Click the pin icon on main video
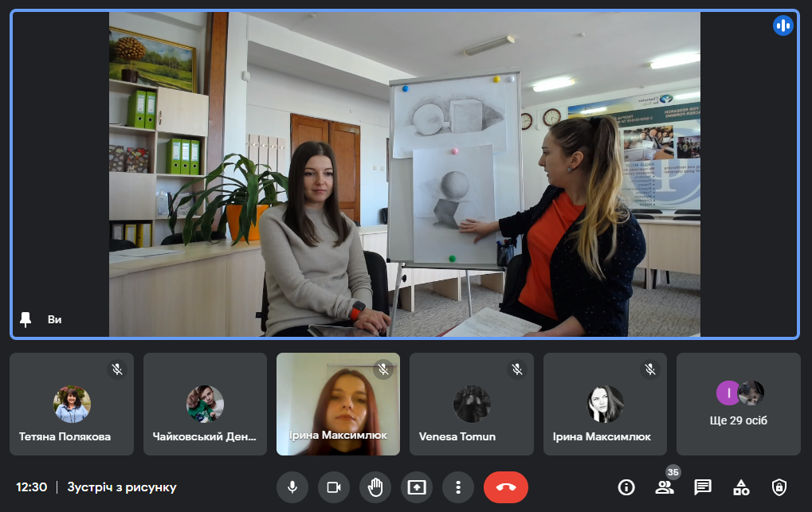 [26, 319]
